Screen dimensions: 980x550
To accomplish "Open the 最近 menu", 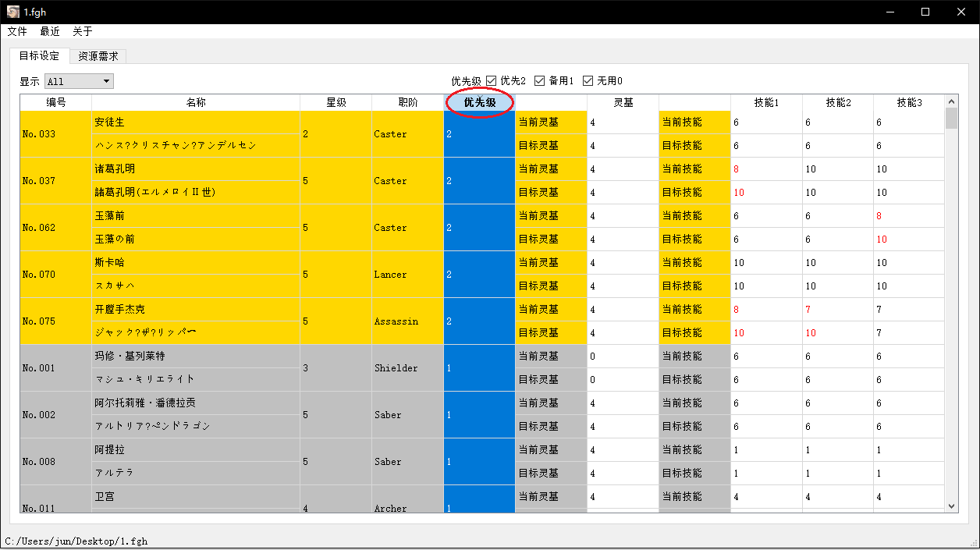I will 49,31.
